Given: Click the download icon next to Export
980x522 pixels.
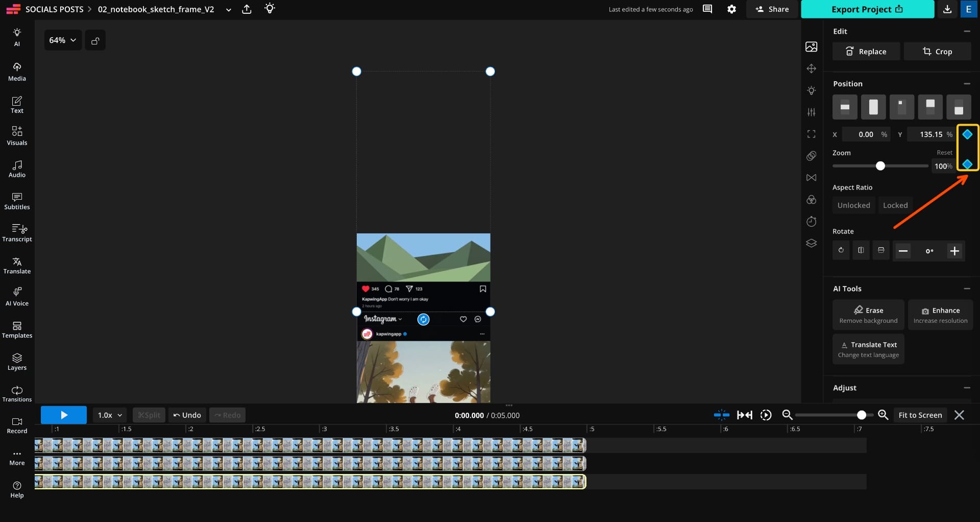Looking at the screenshot, I should coord(947,9).
